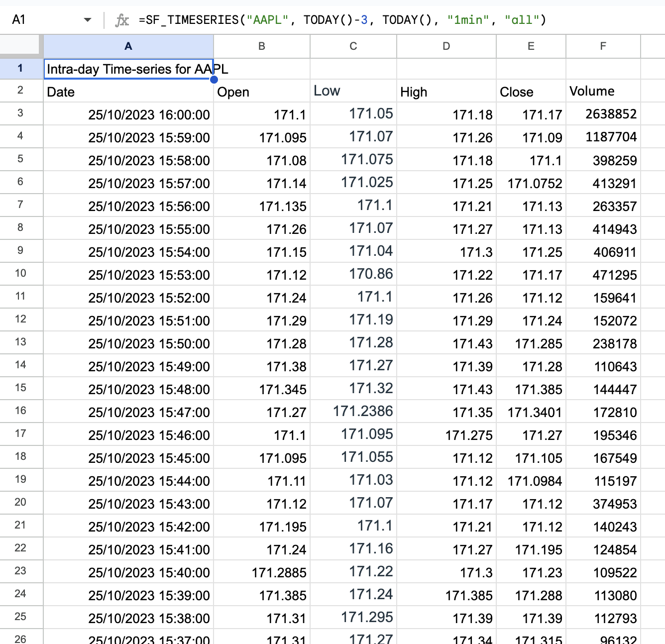Screen dimensions: 665x644
Task: Select row 10 header
Action: 21,273
